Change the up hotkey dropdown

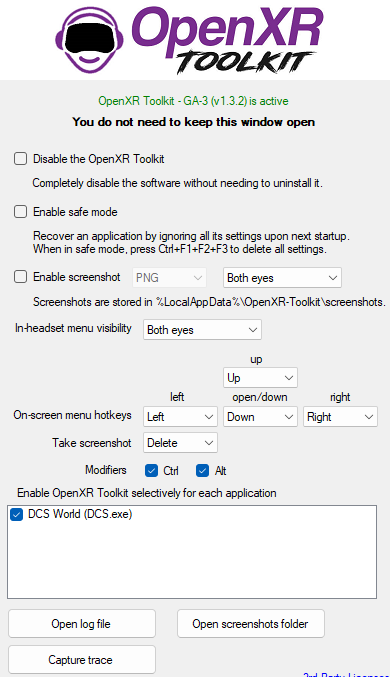tap(260, 378)
